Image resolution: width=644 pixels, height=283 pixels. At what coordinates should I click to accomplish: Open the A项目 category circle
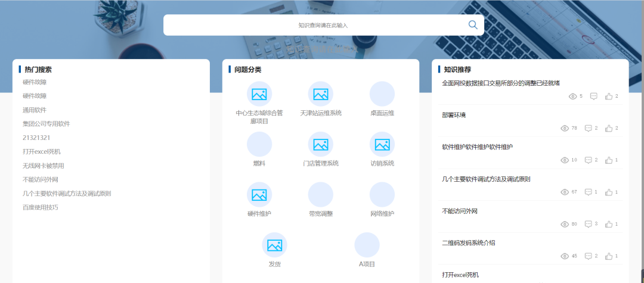pyautogui.click(x=367, y=245)
